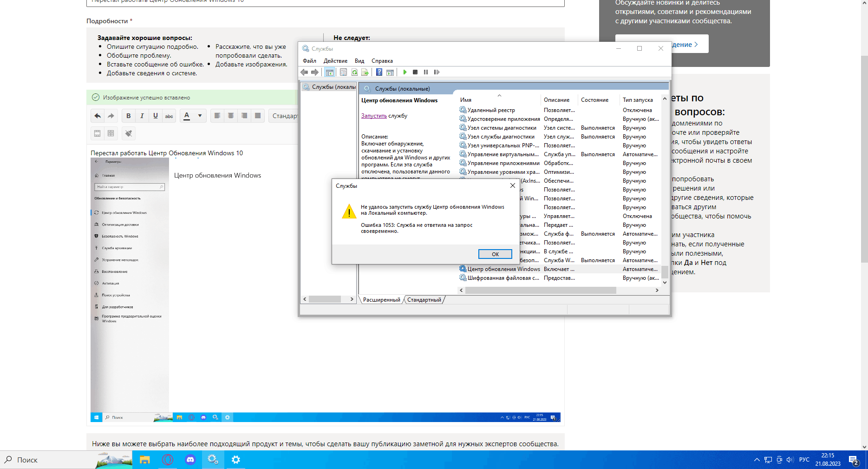Close the Службы error dialog with X

click(x=512, y=185)
